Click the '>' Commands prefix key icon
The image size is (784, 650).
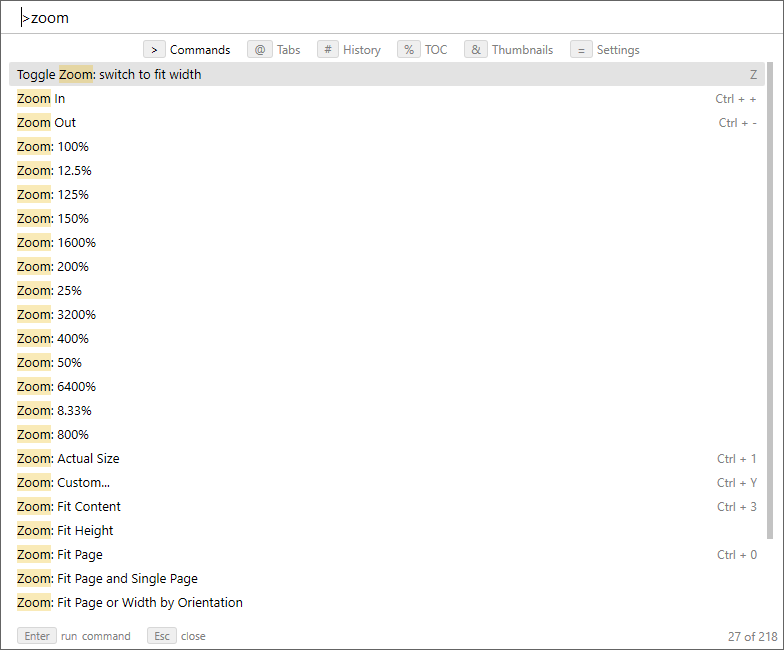(x=154, y=50)
